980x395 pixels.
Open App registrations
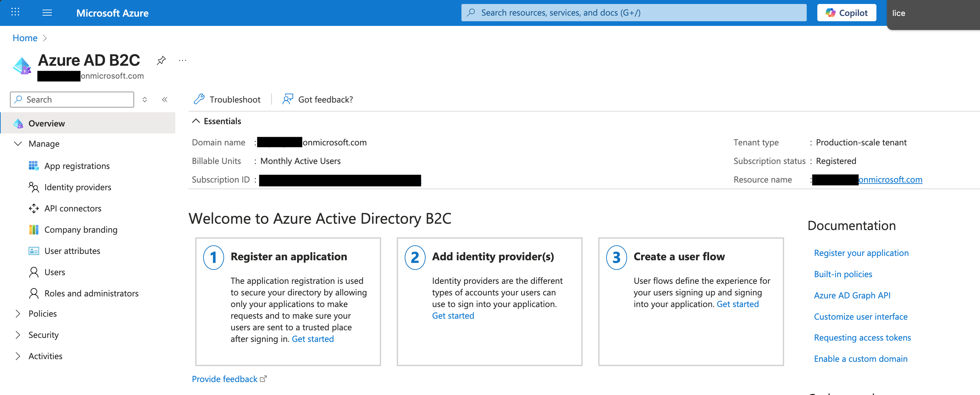tap(77, 166)
